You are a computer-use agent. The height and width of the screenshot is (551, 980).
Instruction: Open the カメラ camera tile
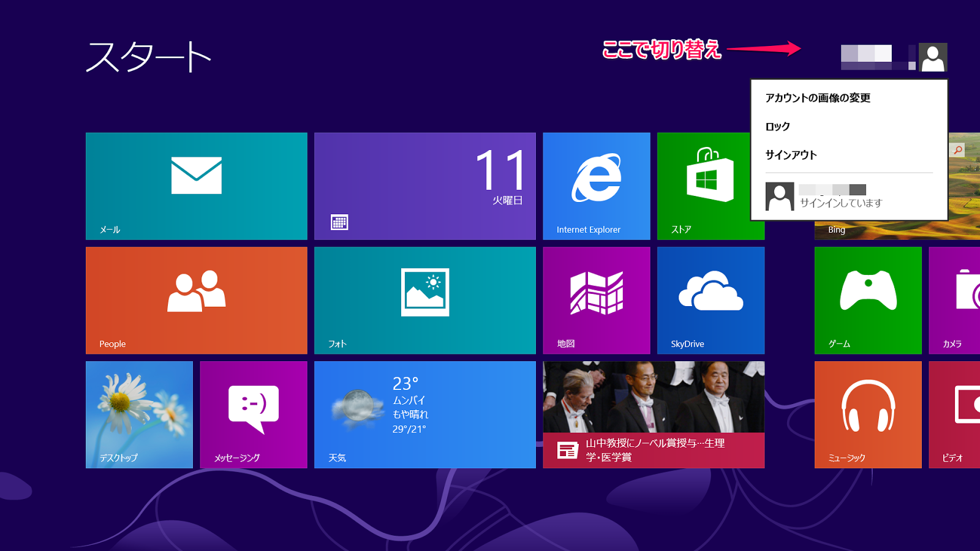[954, 301]
